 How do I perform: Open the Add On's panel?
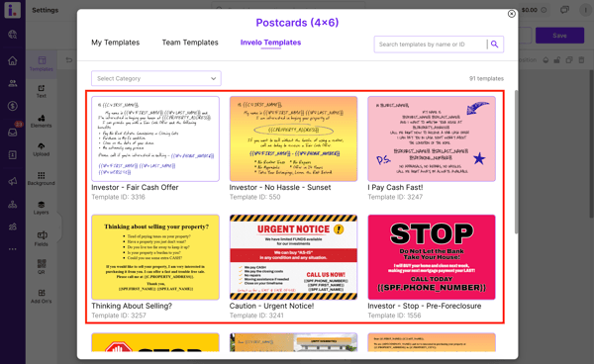(x=42, y=297)
